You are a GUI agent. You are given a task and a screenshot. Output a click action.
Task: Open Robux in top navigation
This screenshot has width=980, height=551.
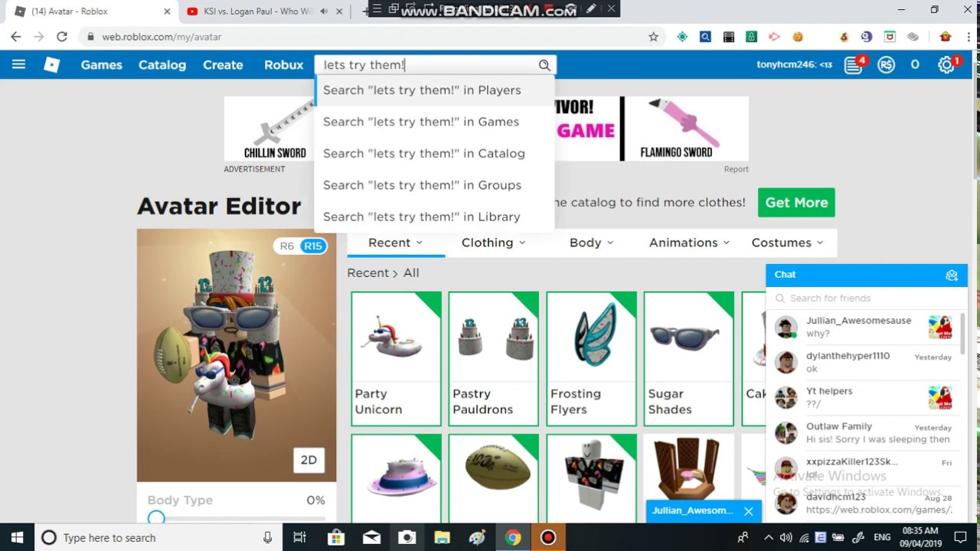coord(284,65)
